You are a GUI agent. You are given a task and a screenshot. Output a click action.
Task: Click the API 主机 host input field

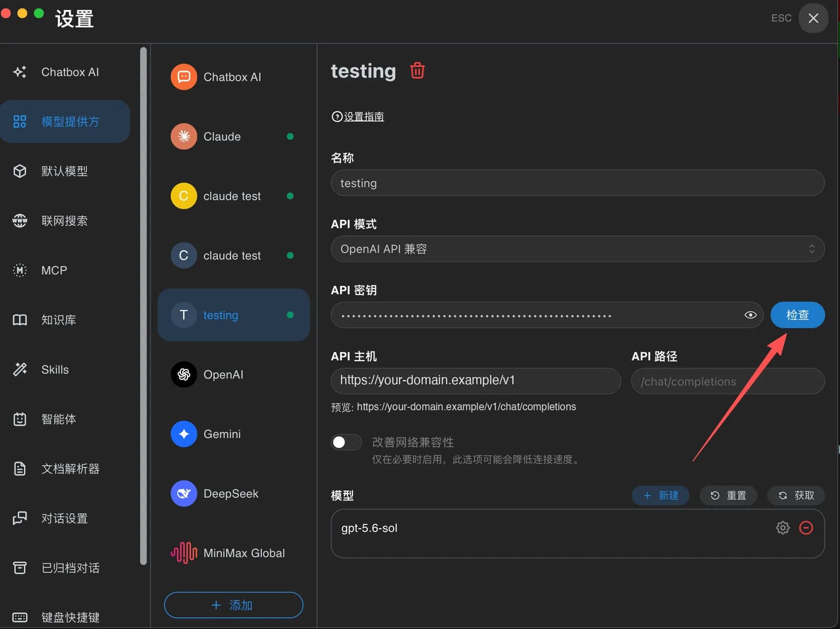coord(476,381)
